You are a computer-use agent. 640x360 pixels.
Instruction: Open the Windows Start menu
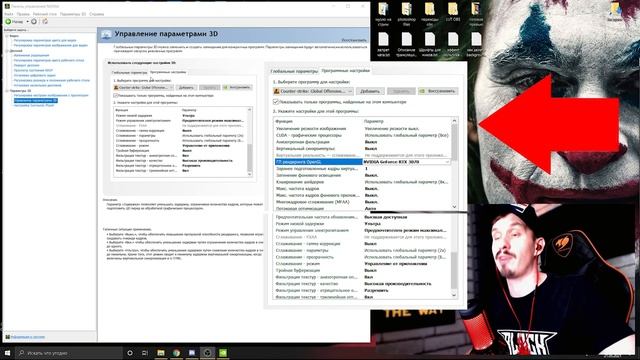pyautogui.click(x=7, y=353)
